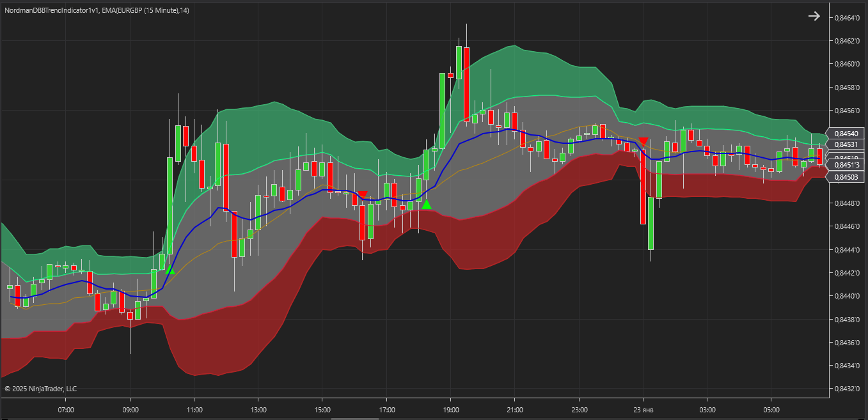Click the 0,8464'0 label on price axis
The height and width of the screenshot is (420, 868).
tap(848, 18)
